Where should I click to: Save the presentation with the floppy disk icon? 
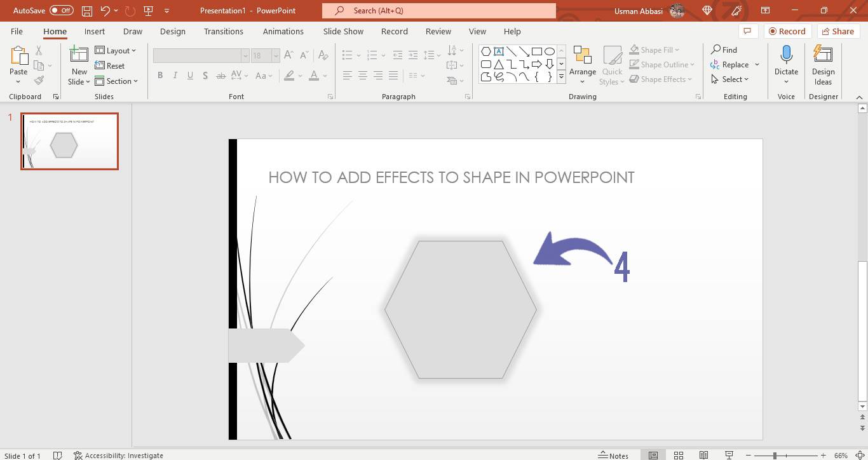(x=87, y=11)
